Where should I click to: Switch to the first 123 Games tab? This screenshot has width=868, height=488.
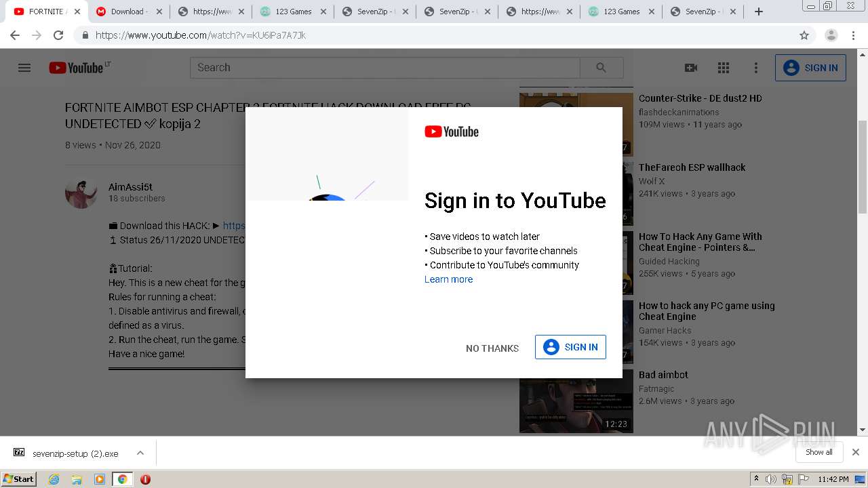[x=293, y=12]
